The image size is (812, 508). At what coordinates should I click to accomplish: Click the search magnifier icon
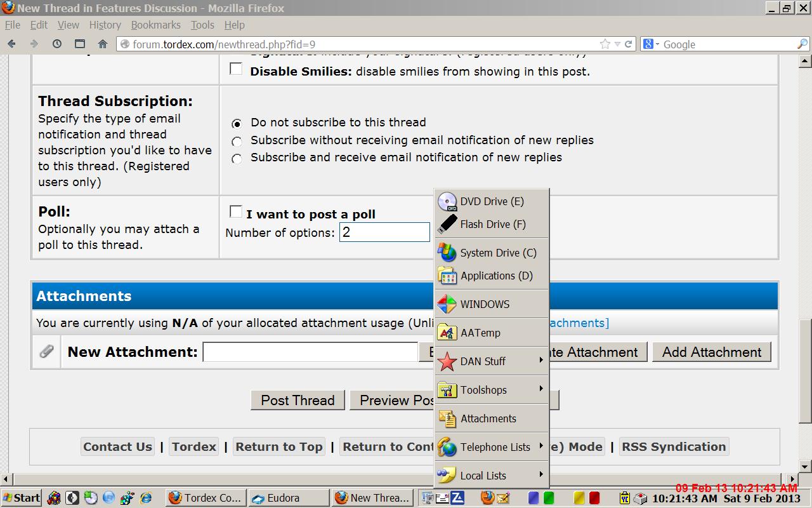point(802,44)
